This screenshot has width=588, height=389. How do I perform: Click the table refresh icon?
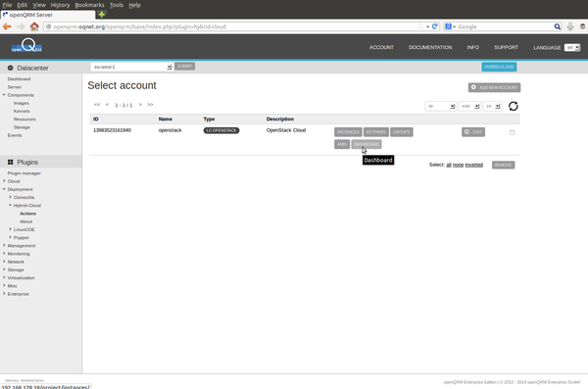(x=513, y=106)
